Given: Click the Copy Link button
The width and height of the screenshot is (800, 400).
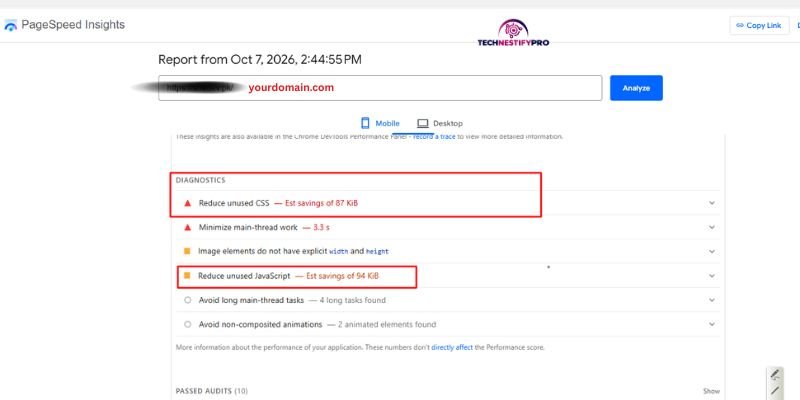Looking at the screenshot, I should [x=759, y=26].
